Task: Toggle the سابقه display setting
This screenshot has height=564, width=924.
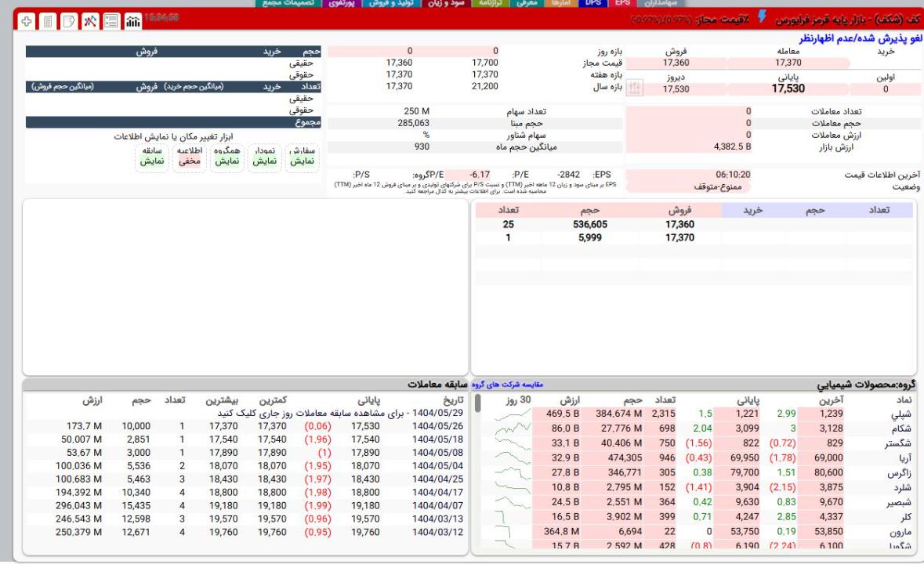Action: click(151, 155)
